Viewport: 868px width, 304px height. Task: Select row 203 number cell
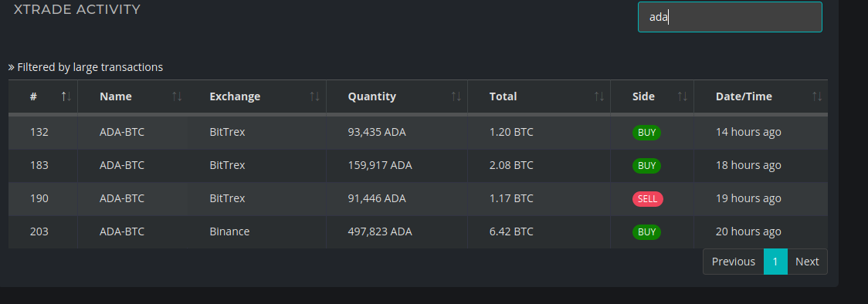39,231
